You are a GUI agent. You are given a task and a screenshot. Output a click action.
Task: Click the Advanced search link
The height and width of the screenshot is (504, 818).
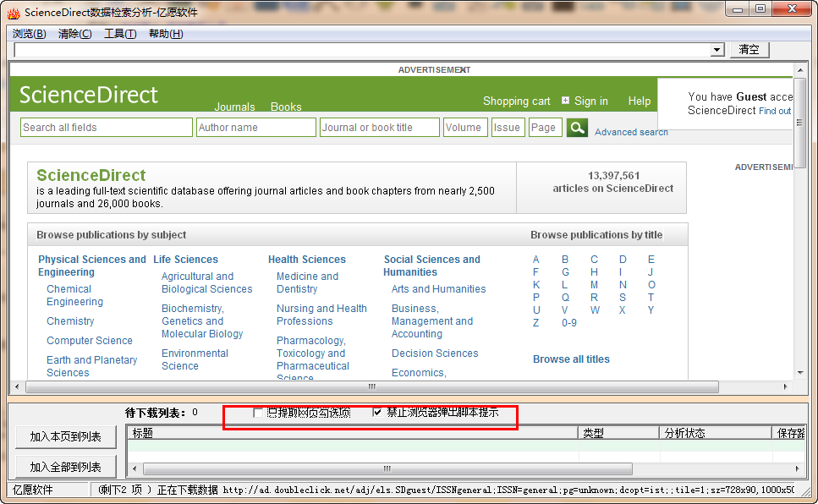[631, 132]
